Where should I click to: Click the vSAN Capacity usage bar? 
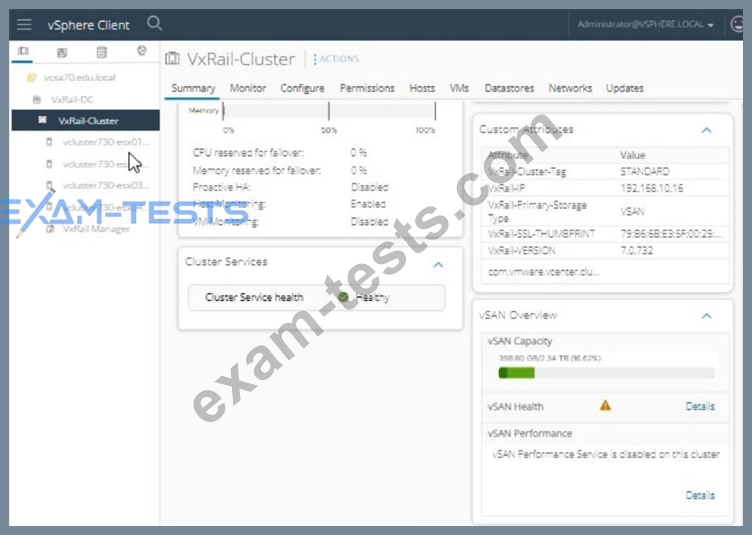[x=606, y=372]
